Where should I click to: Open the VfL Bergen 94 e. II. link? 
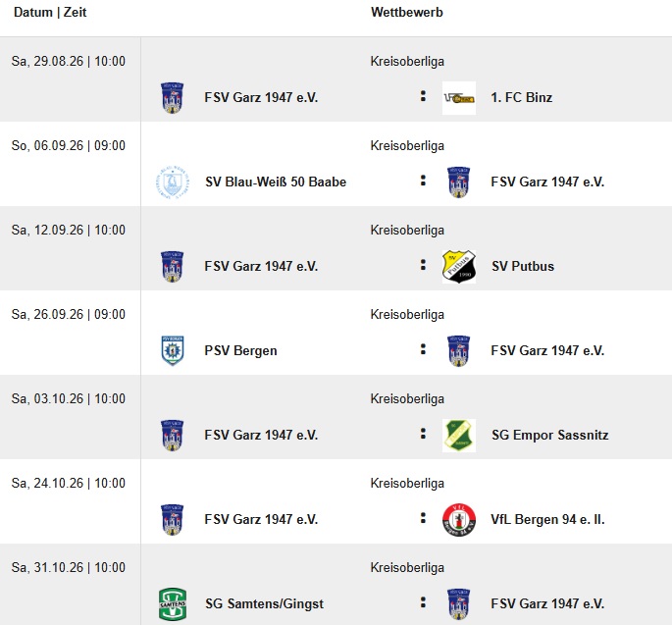tap(547, 520)
